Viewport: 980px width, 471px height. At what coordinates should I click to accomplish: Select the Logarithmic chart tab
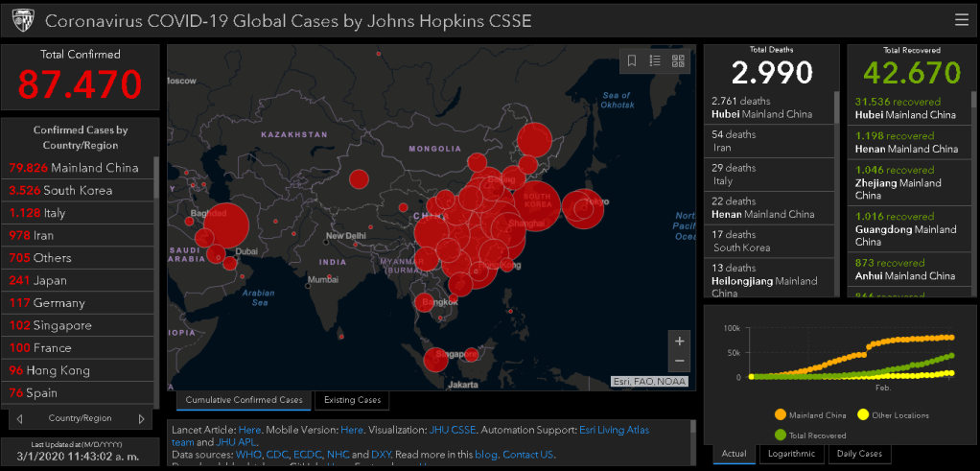point(791,454)
